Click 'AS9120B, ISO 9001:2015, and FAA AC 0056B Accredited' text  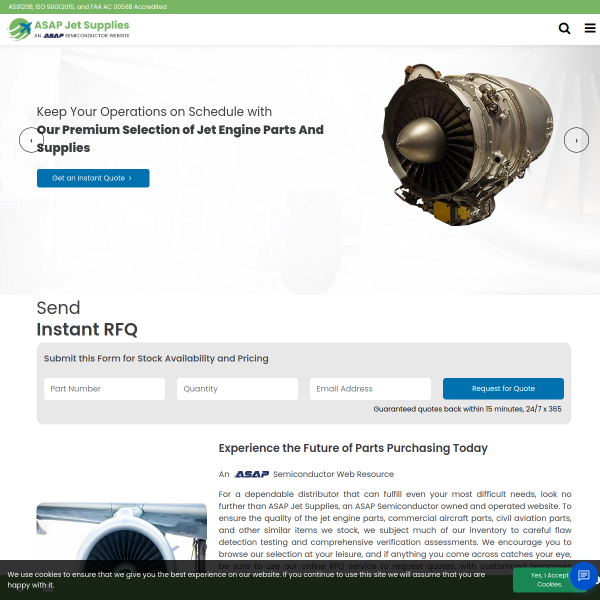coord(88,7)
